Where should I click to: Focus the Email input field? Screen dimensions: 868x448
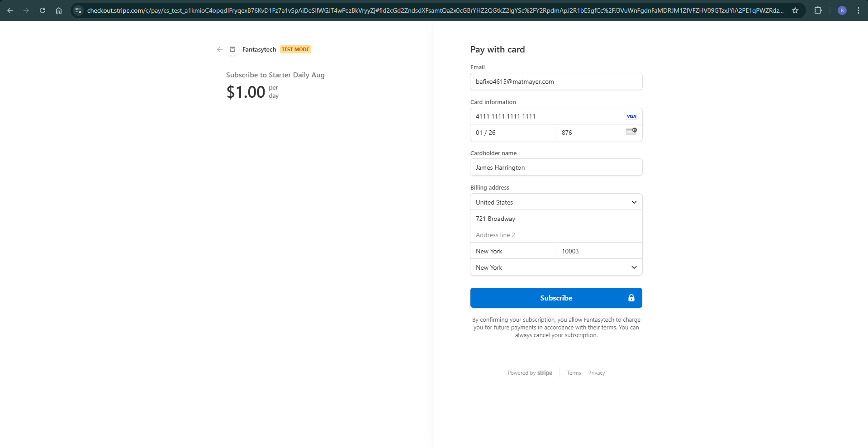[556, 82]
